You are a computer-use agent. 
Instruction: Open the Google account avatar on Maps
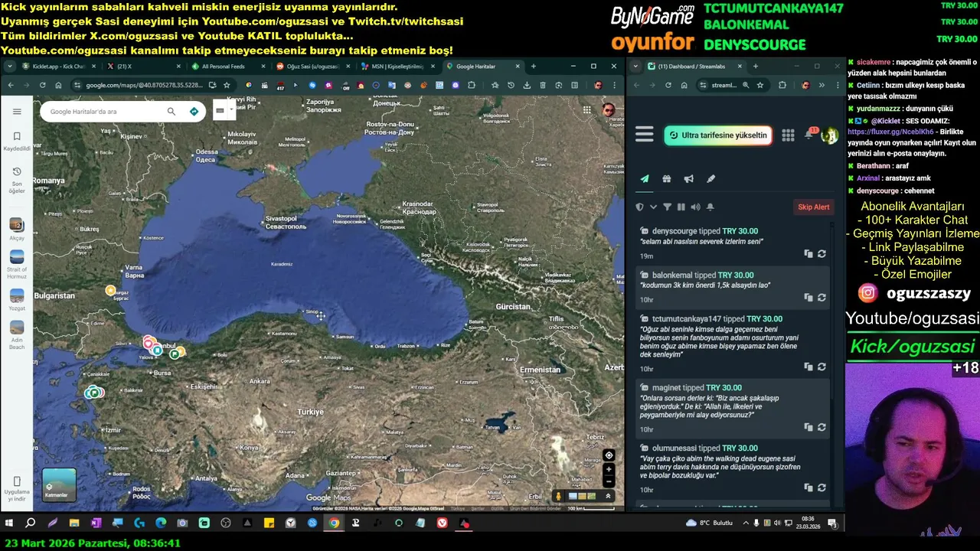[609, 109]
